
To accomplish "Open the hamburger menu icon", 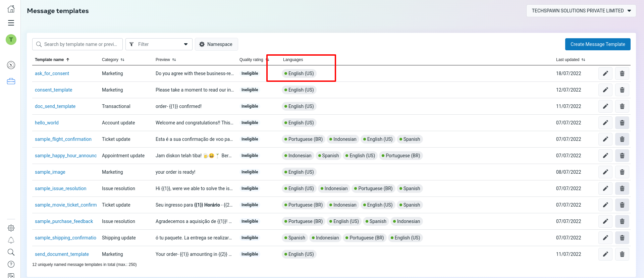I will click(x=11, y=23).
